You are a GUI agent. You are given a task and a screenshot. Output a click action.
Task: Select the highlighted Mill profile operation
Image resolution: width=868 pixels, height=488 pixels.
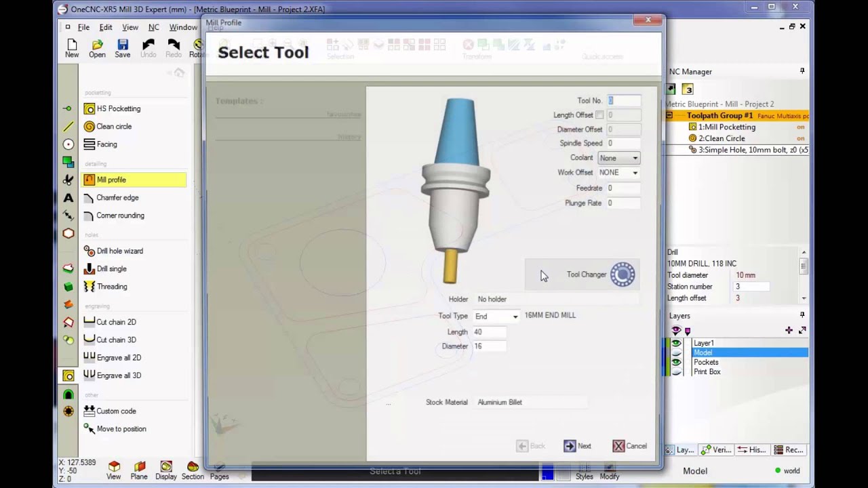point(134,180)
